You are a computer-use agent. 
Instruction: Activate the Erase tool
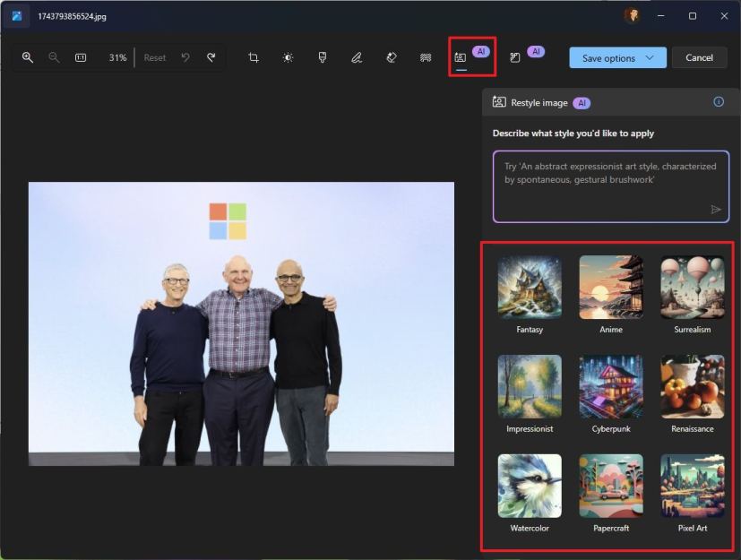(x=391, y=56)
